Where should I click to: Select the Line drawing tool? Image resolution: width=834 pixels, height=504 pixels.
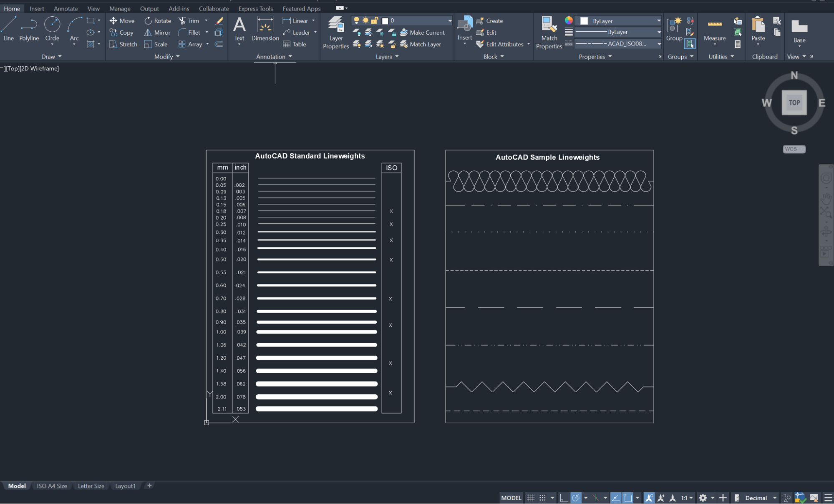coord(8,29)
